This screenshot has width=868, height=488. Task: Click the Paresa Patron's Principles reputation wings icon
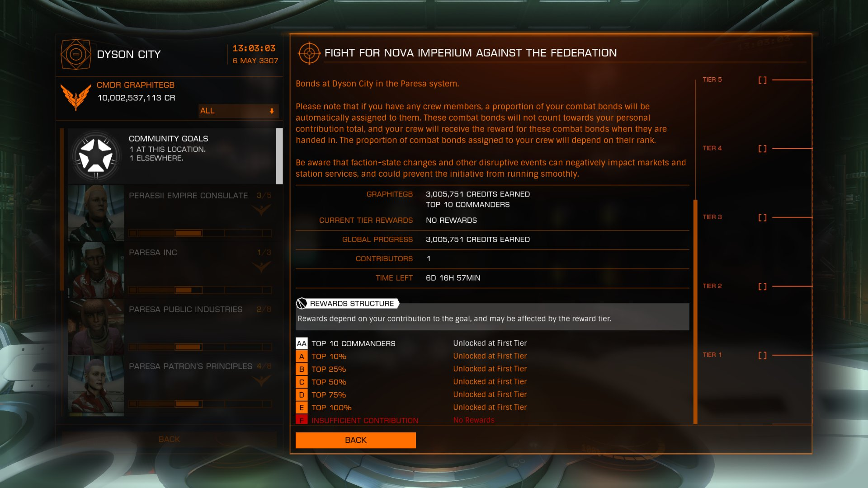coord(261,380)
